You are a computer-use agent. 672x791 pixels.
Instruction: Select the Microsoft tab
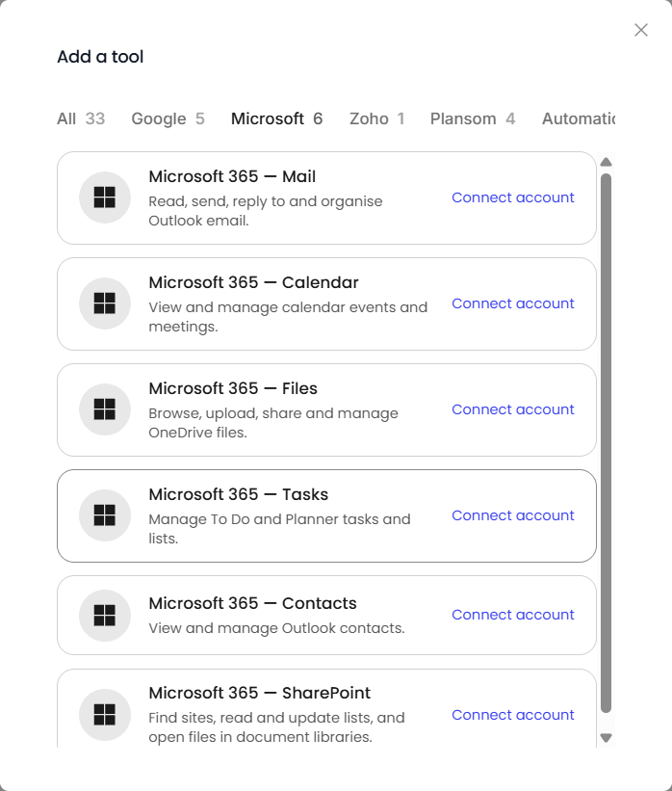pyautogui.click(x=276, y=119)
